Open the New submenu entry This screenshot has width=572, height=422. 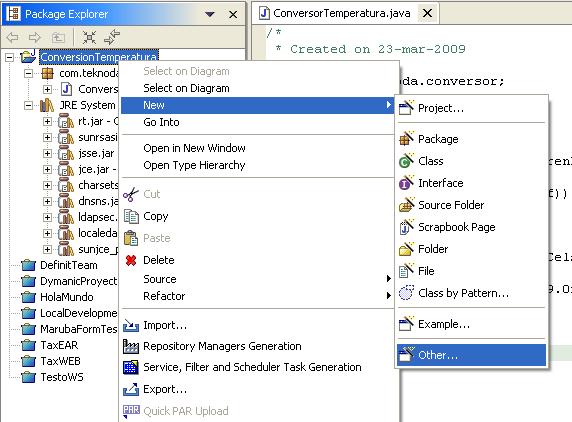coord(258,105)
